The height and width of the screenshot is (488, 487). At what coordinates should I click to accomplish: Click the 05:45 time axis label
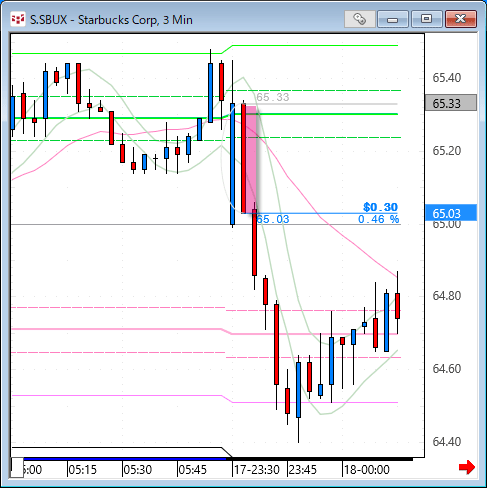pos(193,470)
